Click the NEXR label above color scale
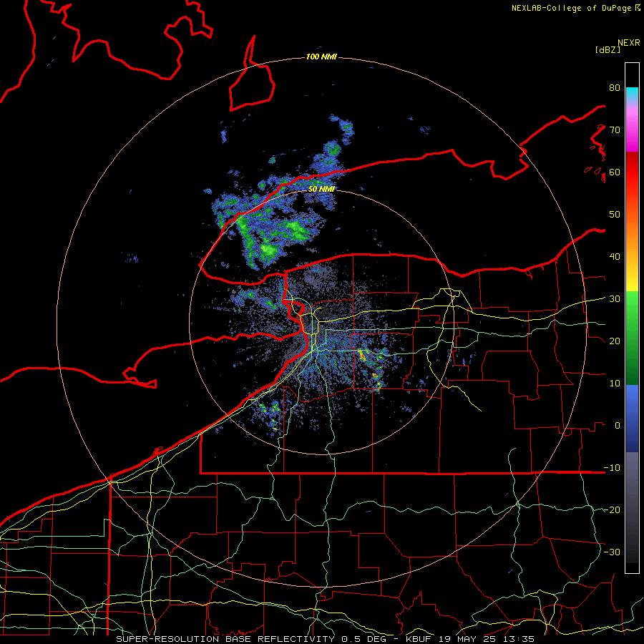The image size is (644, 644). click(628, 43)
